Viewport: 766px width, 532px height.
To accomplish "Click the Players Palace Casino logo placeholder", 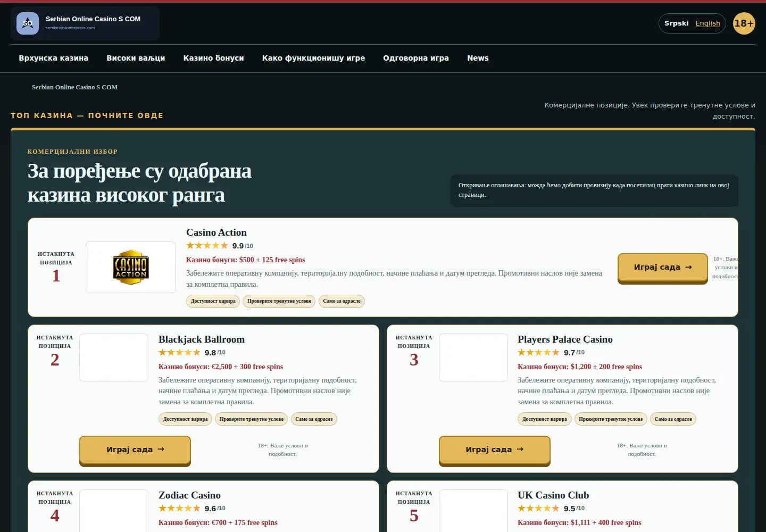I will pos(473,358).
